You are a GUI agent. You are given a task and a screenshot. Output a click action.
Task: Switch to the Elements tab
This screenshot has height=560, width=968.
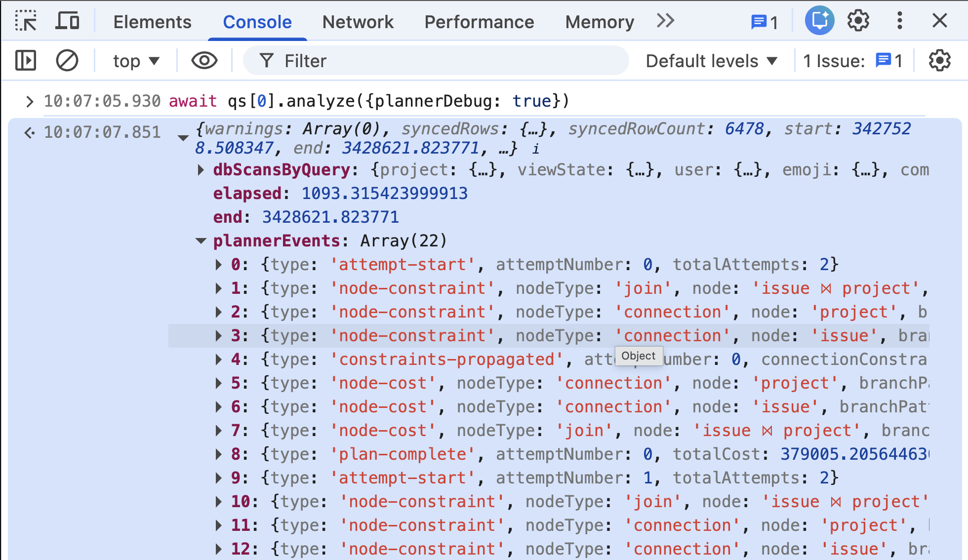click(x=152, y=22)
